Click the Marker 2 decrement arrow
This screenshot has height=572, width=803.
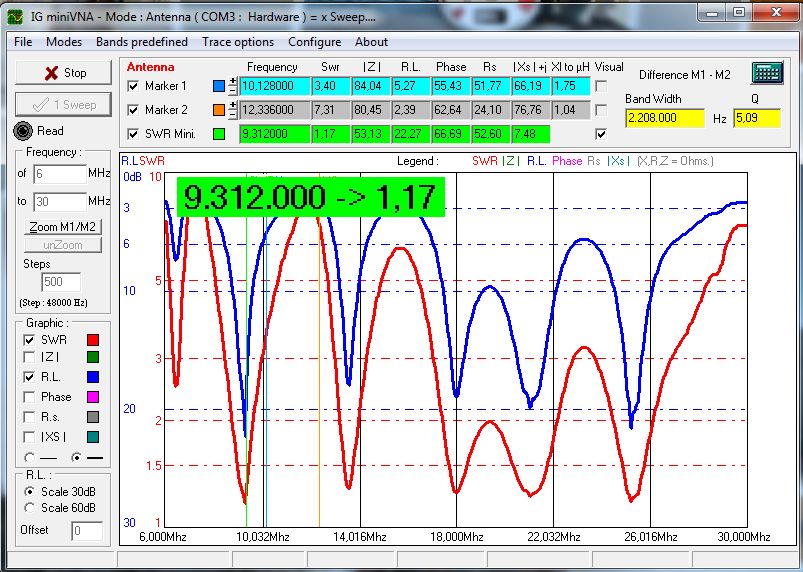[233, 114]
